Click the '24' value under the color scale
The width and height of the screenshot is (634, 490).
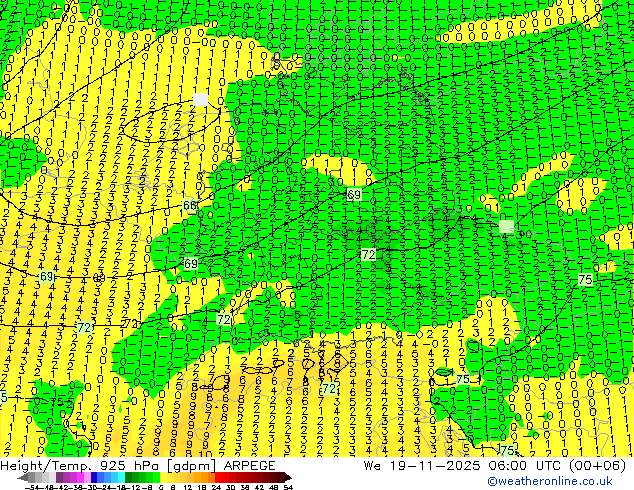point(216,487)
